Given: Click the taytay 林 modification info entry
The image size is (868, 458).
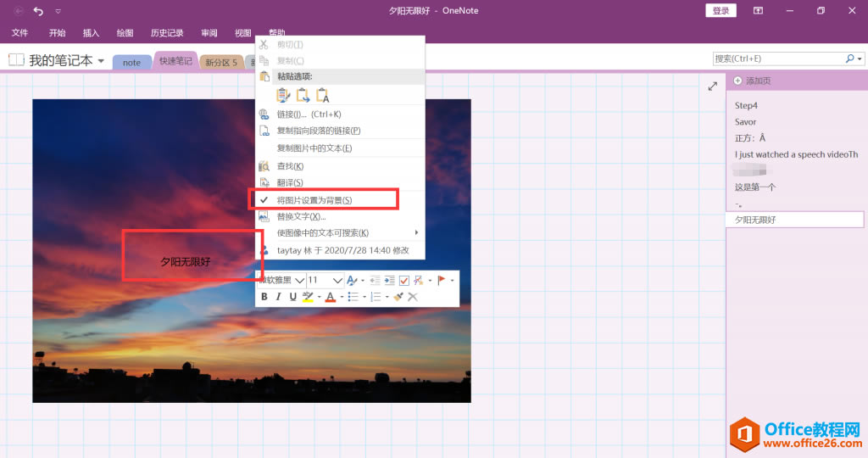Looking at the screenshot, I should (x=340, y=250).
